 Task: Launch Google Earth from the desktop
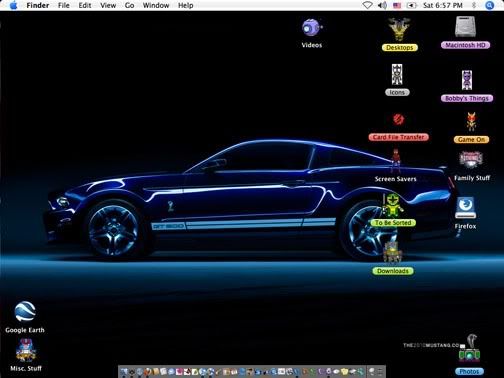coord(25,311)
